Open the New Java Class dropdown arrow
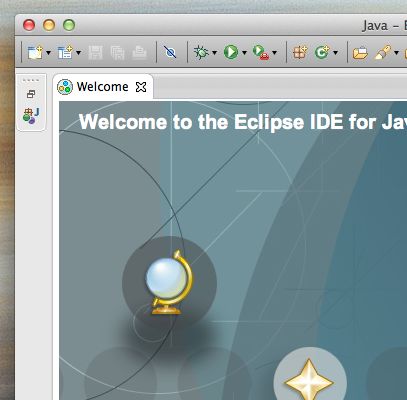This screenshot has height=400, width=407. click(336, 53)
